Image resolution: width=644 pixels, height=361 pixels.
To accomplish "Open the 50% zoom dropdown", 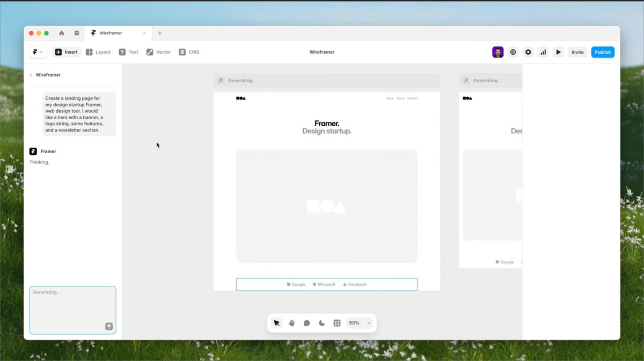I will coord(360,323).
